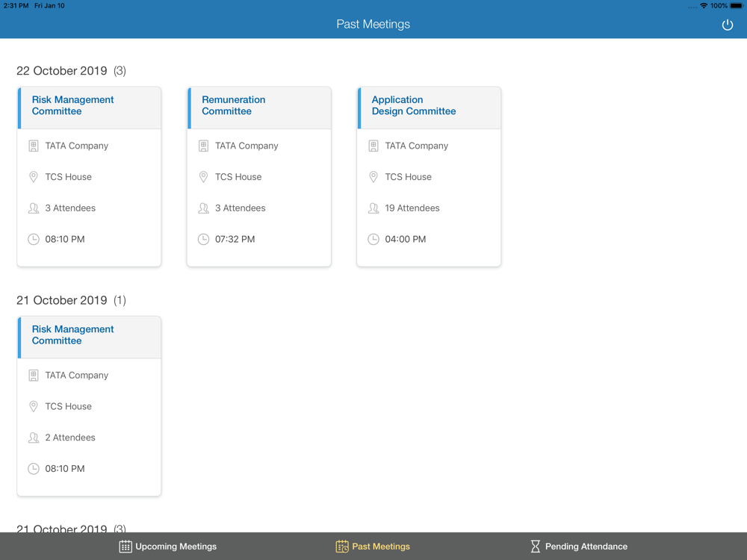
Task: Select the Past Meetings tab
Action: tap(373, 547)
